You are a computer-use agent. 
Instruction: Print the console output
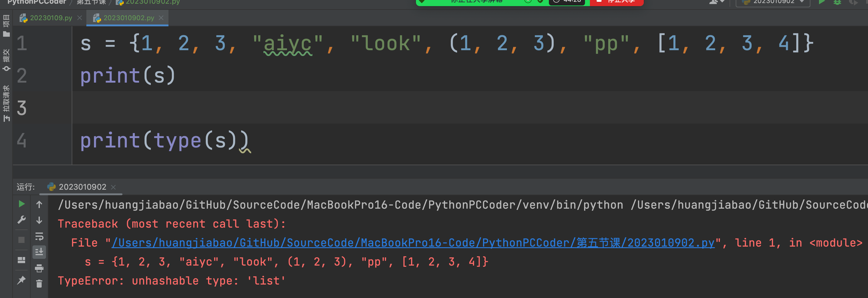pos(39,268)
